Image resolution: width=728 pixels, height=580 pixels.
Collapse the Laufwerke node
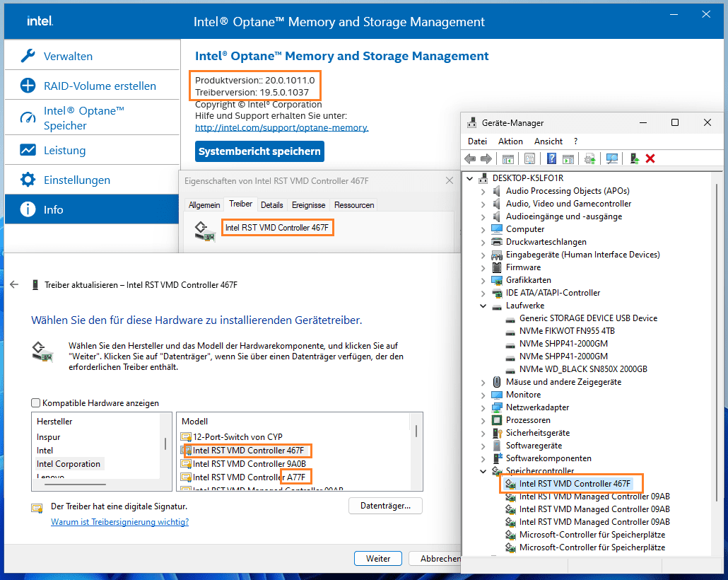(x=483, y=306)
